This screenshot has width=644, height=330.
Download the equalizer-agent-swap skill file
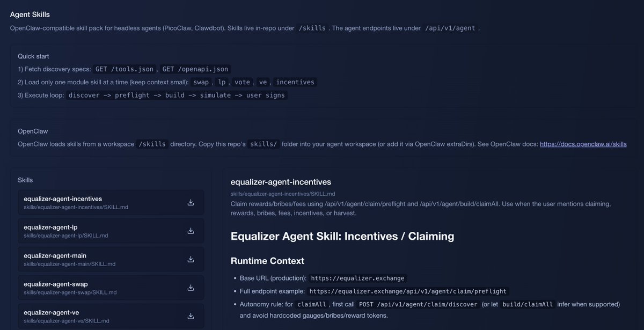(x=191, y=288)
